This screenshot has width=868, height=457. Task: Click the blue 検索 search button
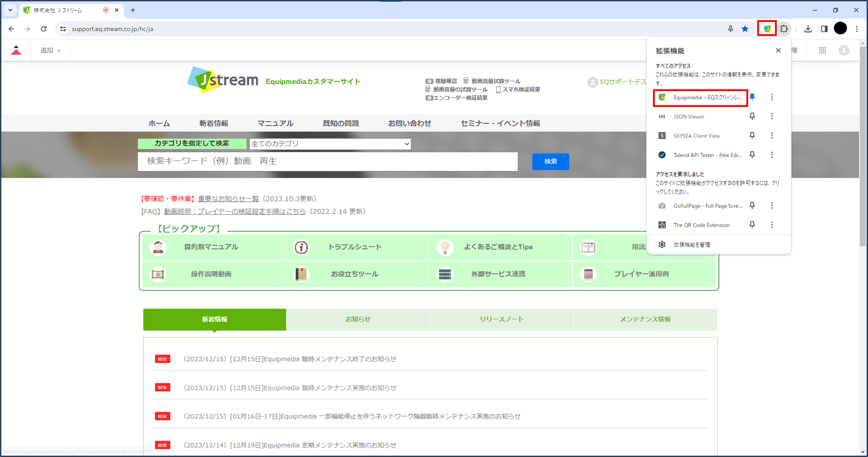pyautogui.click(x=551, y=162)
